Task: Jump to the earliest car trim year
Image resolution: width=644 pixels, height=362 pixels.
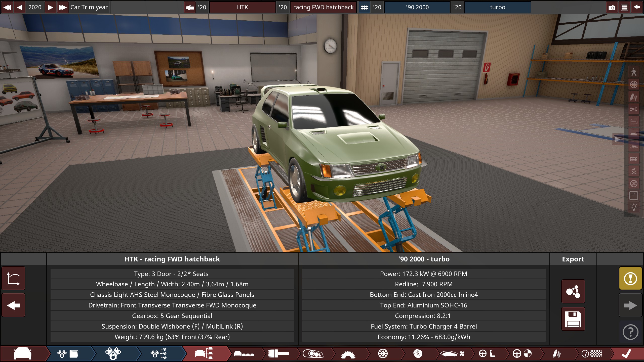Action: tap(7, 7)
